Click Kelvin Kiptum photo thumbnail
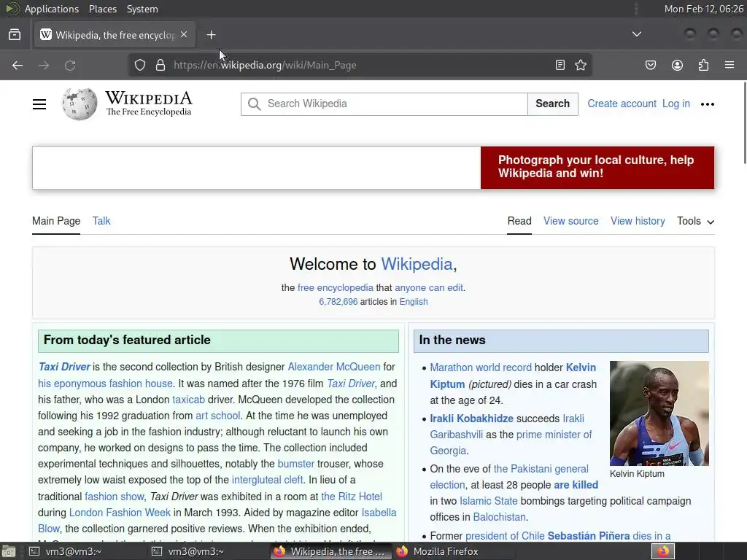The width and height of the screenshot is (747, 560). coord(659,413)
